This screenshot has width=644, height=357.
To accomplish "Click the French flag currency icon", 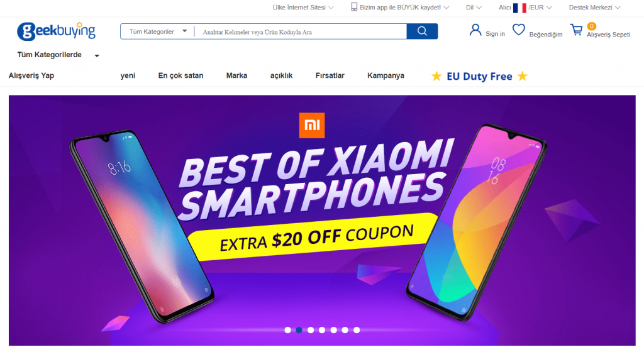I will 519,8.
